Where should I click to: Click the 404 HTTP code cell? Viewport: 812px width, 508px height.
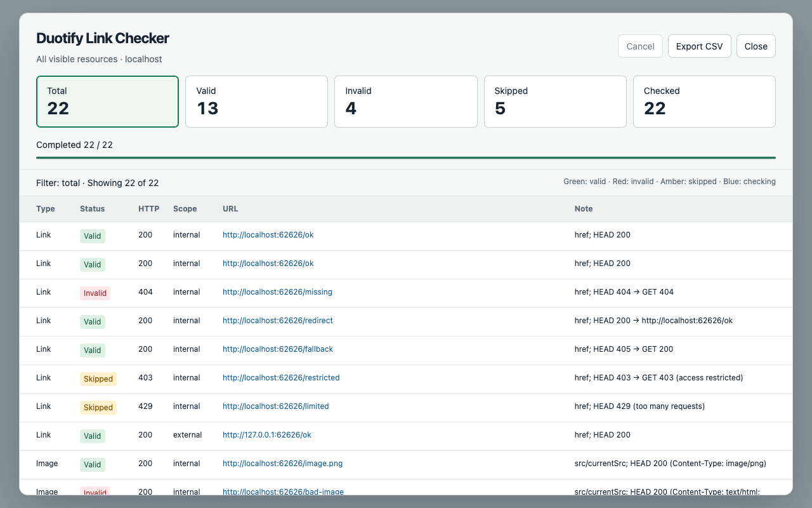(145, 292)
